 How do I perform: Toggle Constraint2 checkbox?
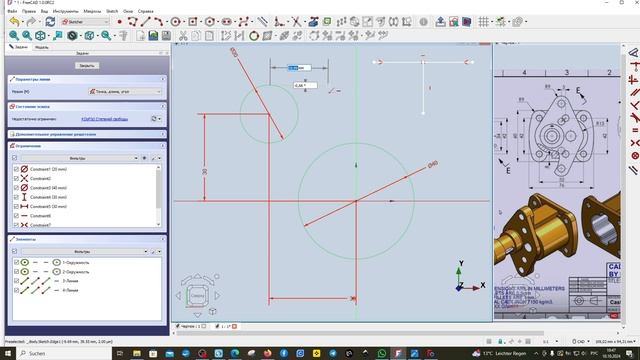coord(16,178)
